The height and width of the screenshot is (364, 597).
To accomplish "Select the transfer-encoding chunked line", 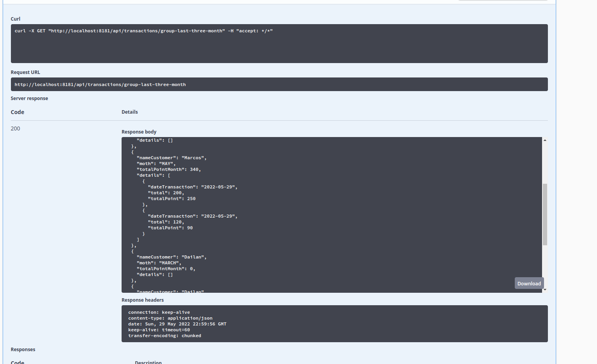I will (164, 336).
